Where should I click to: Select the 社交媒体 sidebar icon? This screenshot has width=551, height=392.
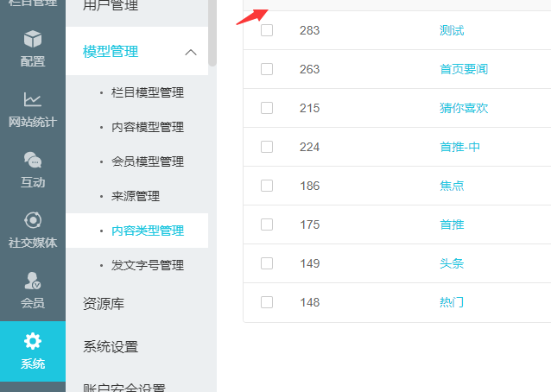(33, 221)
